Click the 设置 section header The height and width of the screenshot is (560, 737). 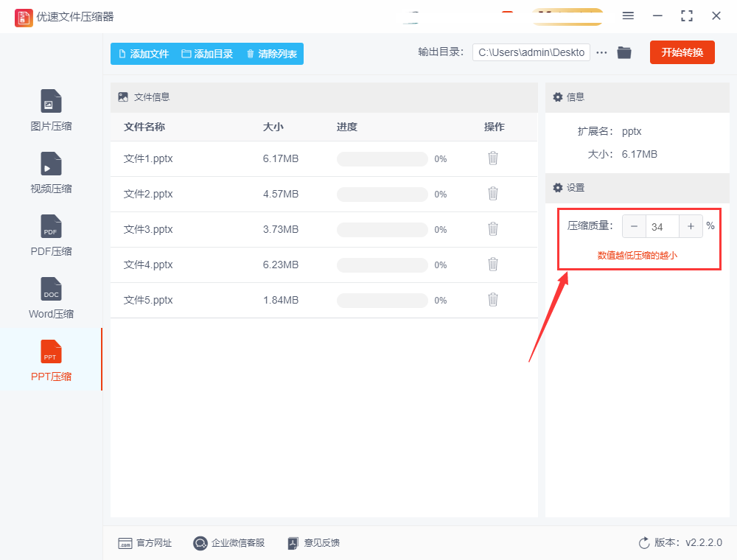637,188
